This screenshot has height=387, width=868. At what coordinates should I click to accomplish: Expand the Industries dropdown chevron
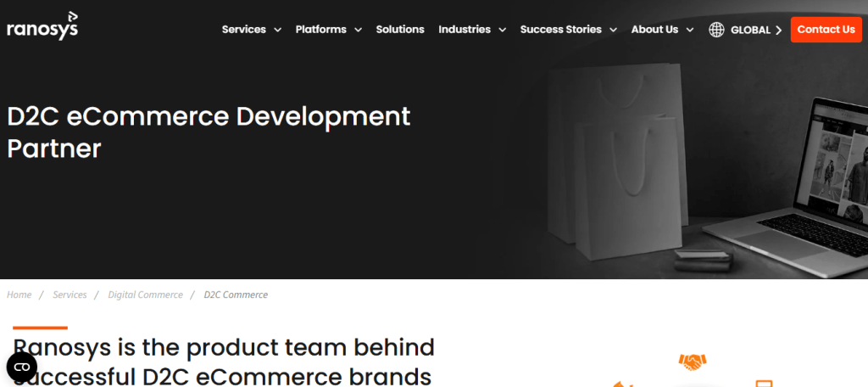[502, 30]
